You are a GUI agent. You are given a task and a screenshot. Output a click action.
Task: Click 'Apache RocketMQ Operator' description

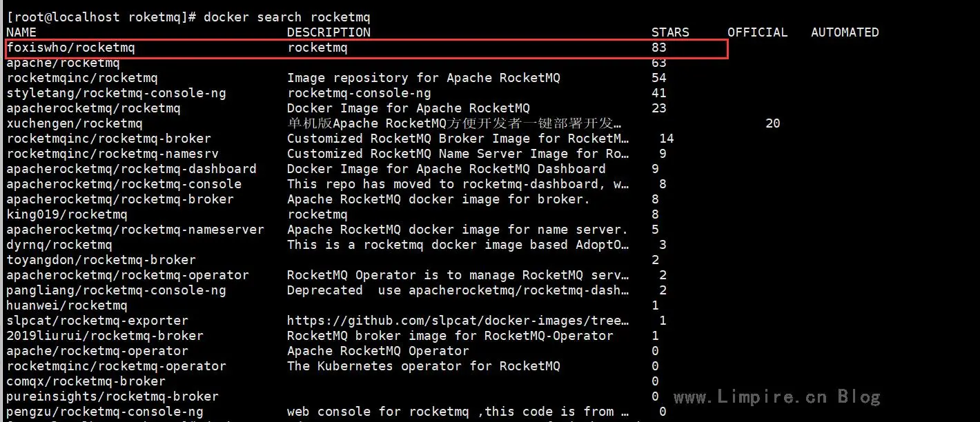(x=378, y=351)
